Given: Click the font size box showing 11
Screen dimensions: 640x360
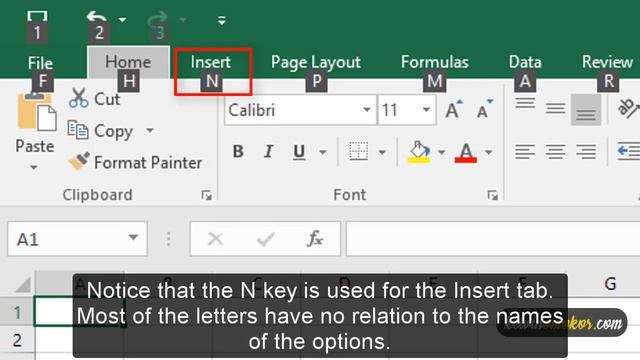Looking at the screenshot, I should 398,110.
